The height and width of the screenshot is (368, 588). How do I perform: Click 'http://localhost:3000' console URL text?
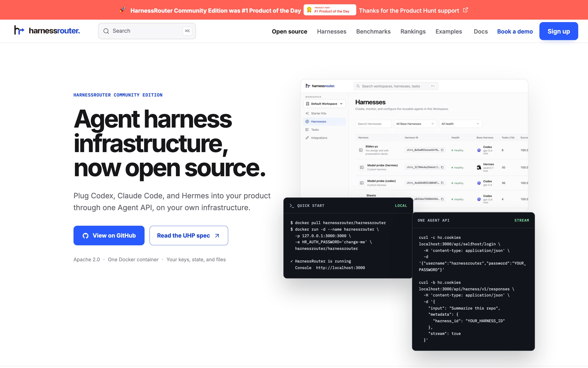340,268
